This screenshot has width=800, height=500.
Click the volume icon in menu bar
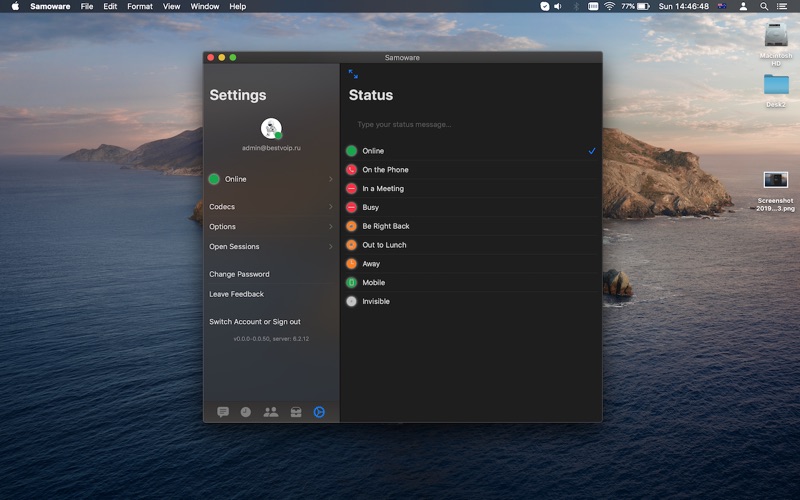pos(558,6)
